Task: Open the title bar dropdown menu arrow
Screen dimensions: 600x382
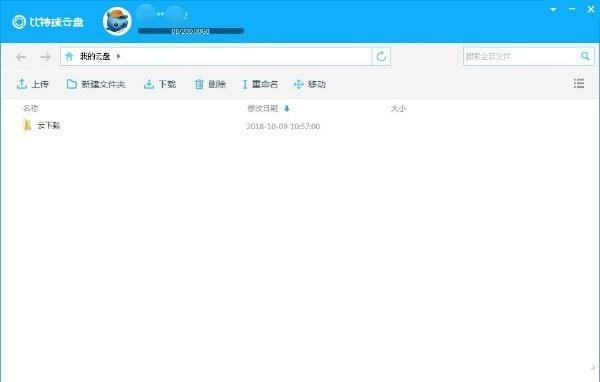Action: (x=553, y=10)
